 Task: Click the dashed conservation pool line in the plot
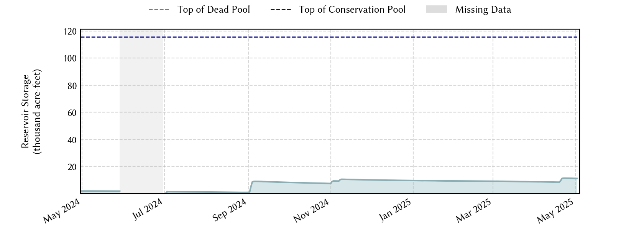pos(330,37)
